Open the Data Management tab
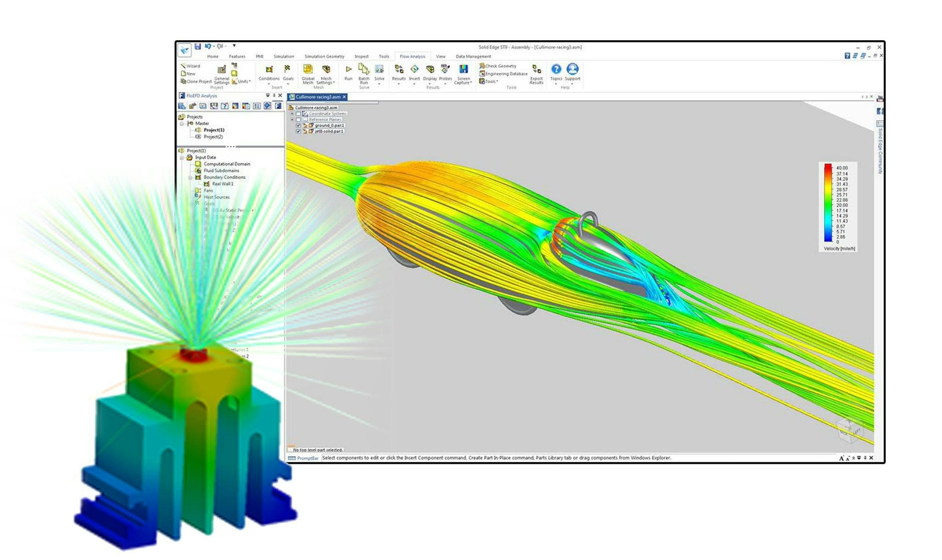This screenshot has height=560, width=942. click(473, 57)
